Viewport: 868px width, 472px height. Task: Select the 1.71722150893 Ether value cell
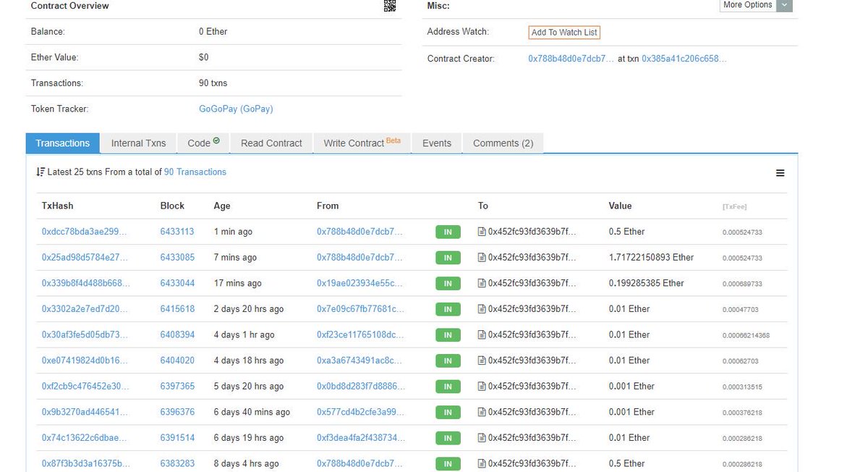click(x=651, y=258)
